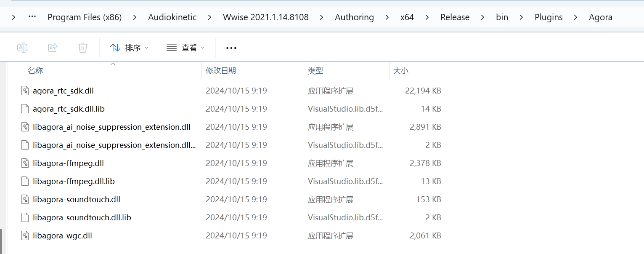
Task: Expand hidden path with breadcrumb ellipsis
Action: pos(32,17)
